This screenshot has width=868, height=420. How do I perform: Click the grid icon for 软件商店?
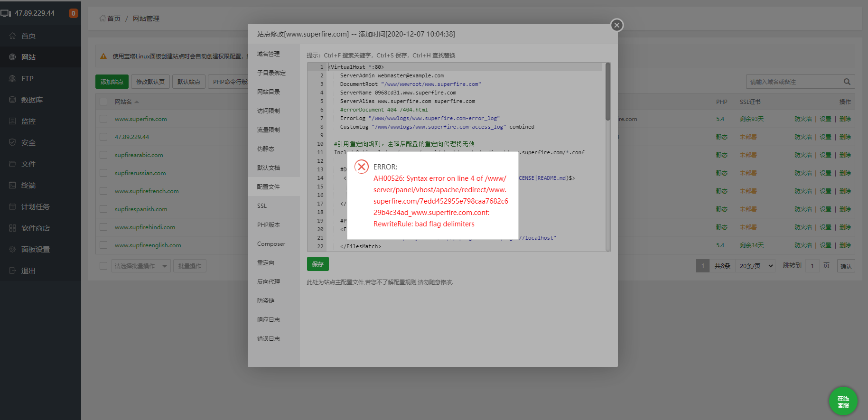click(x=12, y=228)
